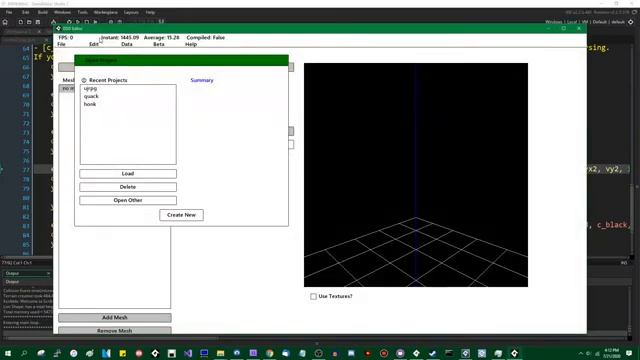Open the Output dropdown in GameMaker panel
The height and width of the screenshot is (360, 640).
(27, 273)
